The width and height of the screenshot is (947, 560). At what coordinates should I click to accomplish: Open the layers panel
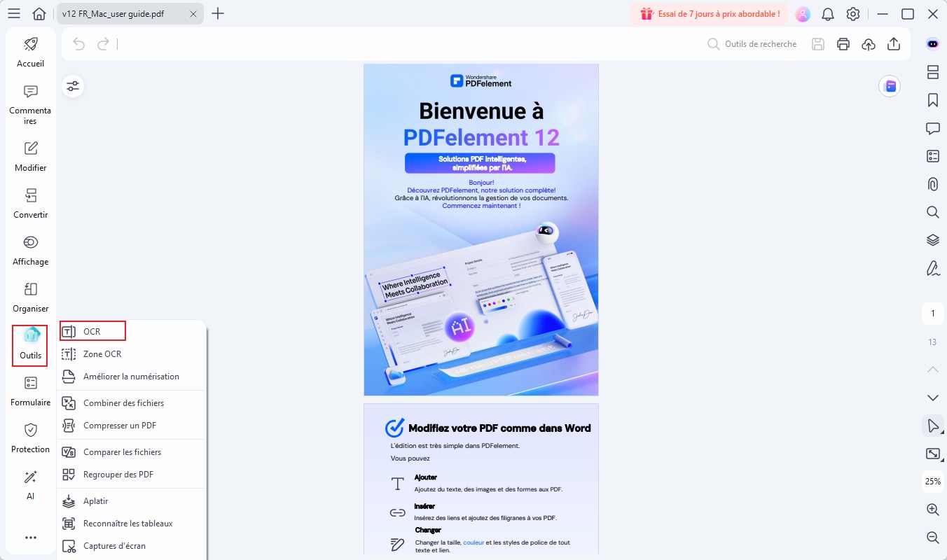[932, 240]
